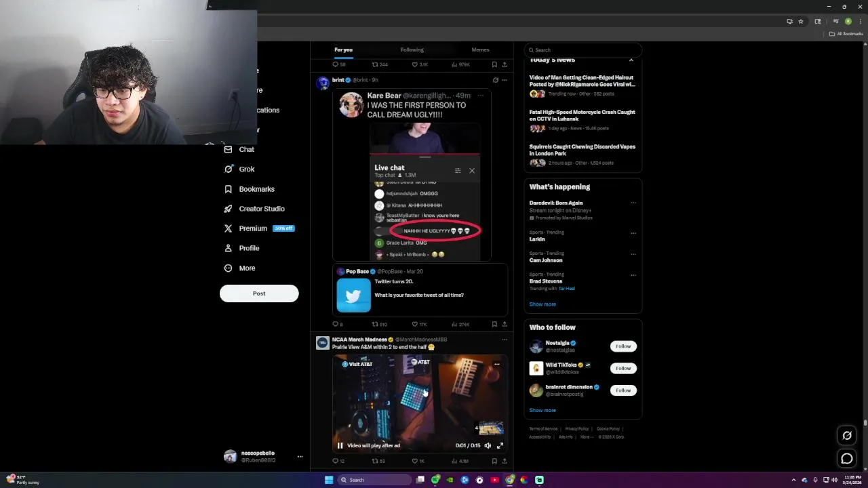Open the Windows Start menu

pos(329,480)
